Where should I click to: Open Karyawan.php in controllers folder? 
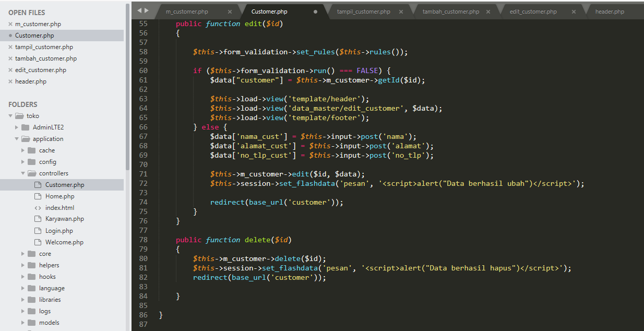(x=65, y=219)
